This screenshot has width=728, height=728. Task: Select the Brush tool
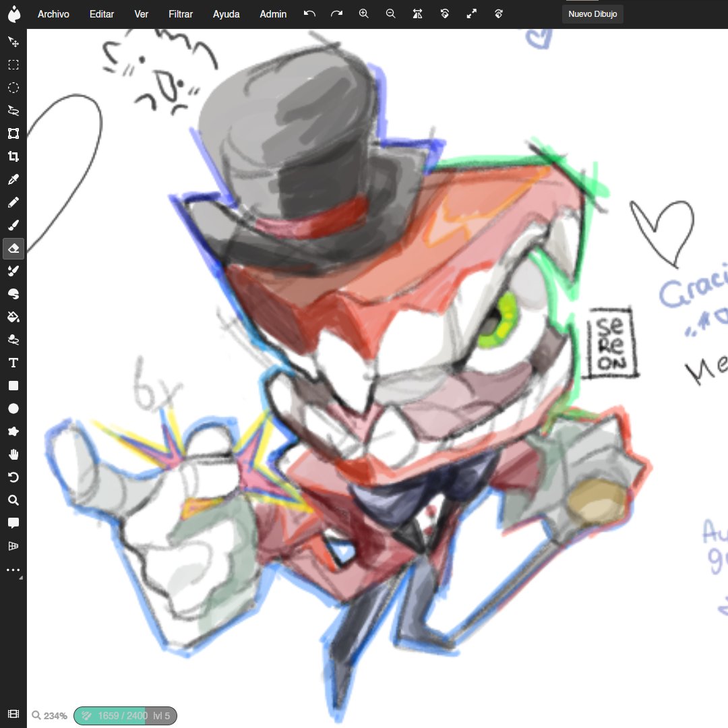[x=13, y=225]
